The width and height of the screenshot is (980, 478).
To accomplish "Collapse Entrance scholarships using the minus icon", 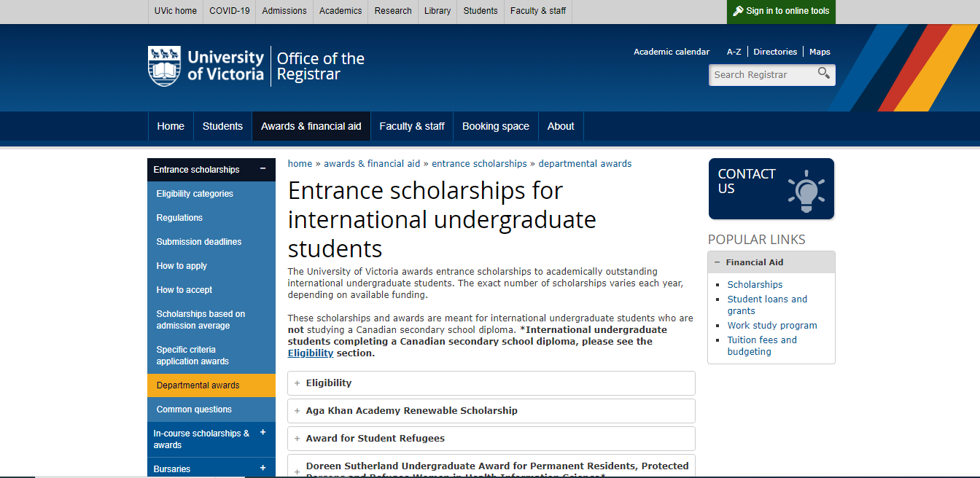I will (x=262, y=169).
